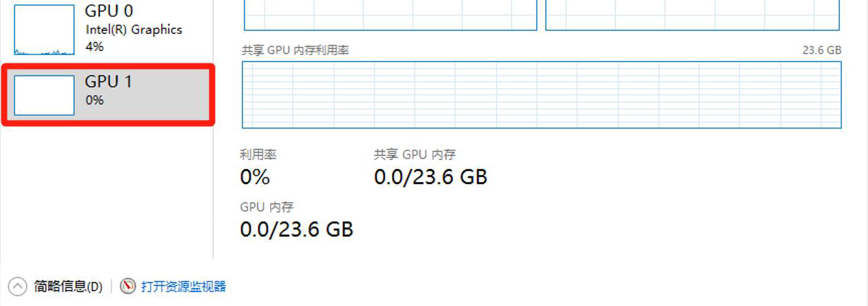Select the GPU 0 mini graph thumbnail
This screenshot has height=306, width=868.
pos(44,30)
